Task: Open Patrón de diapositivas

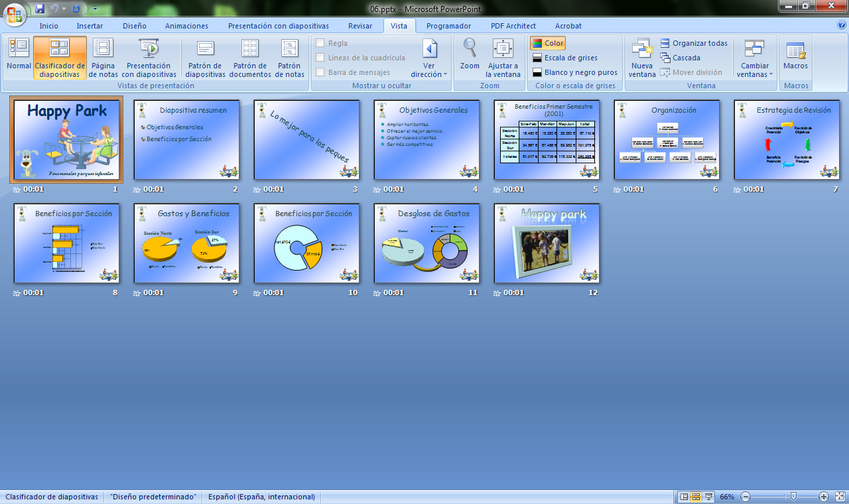Action: [205, 57]
